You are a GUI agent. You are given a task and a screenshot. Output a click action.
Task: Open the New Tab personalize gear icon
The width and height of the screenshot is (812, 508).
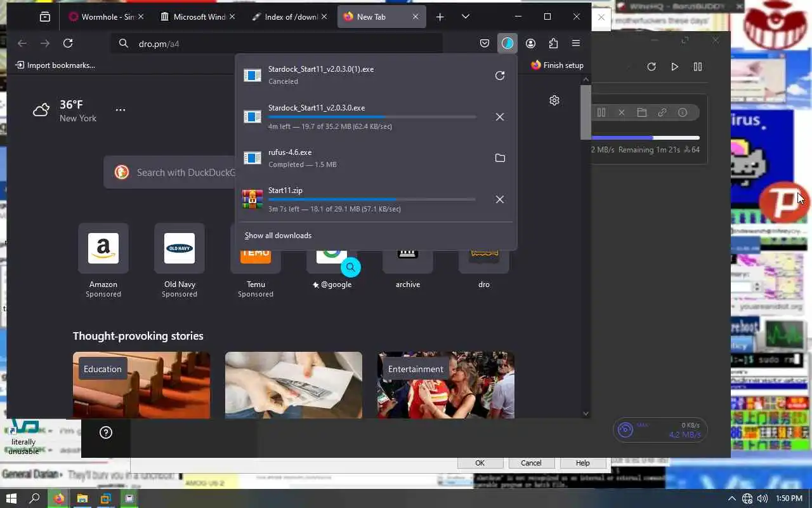[x=554, y=100]
